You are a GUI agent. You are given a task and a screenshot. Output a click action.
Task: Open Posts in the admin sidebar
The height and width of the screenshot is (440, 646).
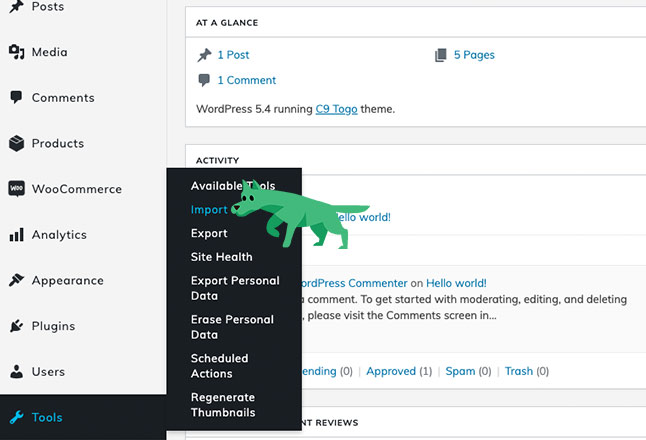[x=48, y=6]
